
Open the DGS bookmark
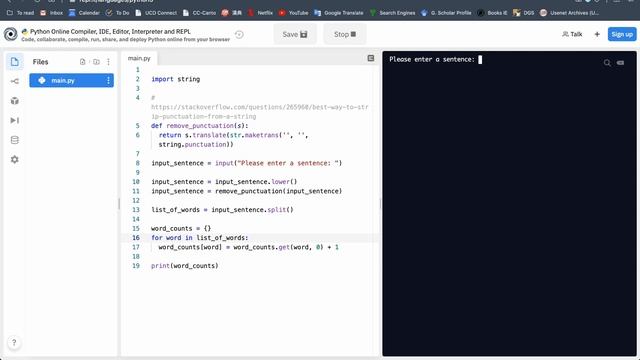[524, 13]
